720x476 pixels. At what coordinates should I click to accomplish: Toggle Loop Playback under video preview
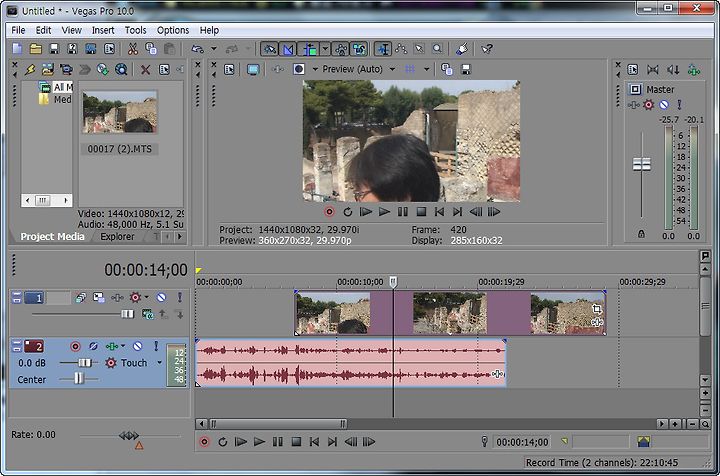click(348, 212)
